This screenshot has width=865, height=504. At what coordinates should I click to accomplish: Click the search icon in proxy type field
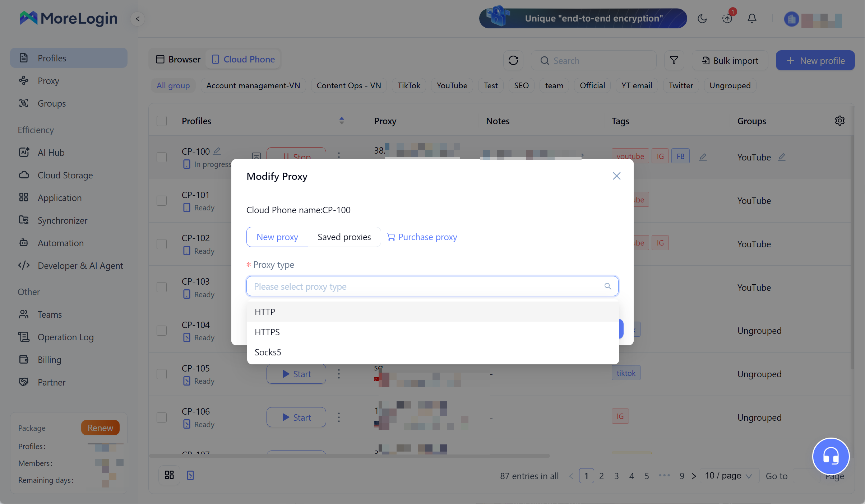coord(607,286)
